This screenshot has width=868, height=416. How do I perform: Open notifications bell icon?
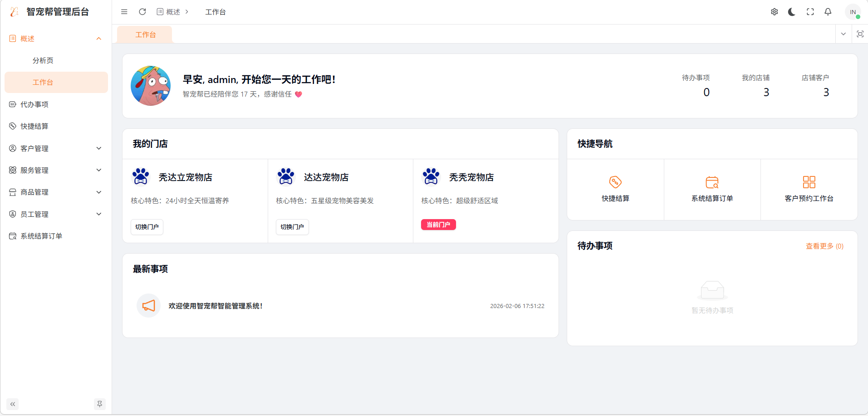pyautogui.click(x=828, y=12)
